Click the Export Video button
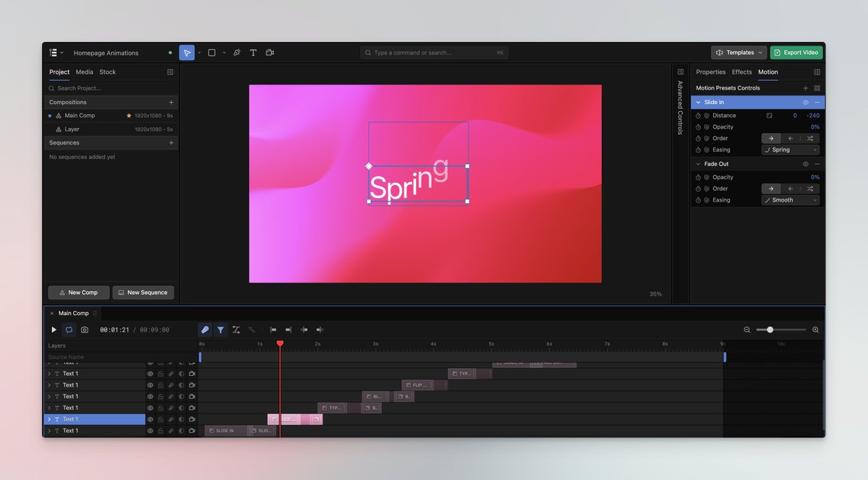Screen dimensions: 868x480 click(796, 53)
